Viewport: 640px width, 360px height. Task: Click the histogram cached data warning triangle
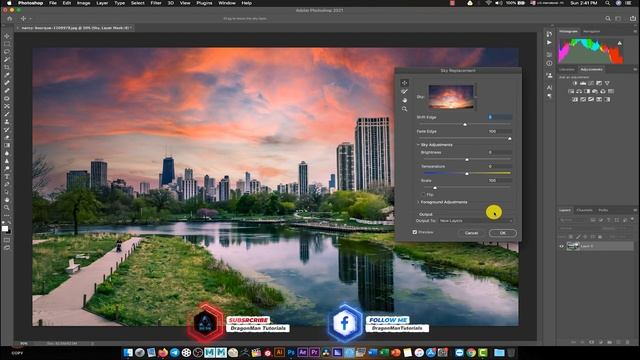620,43
